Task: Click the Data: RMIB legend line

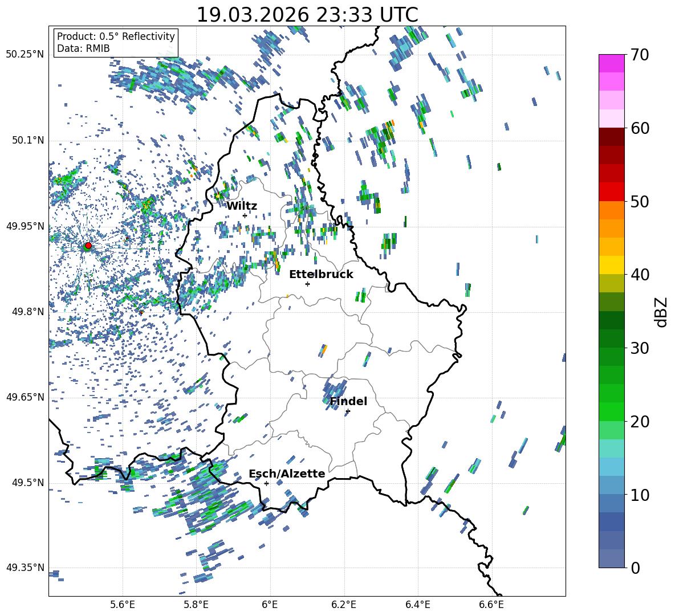Action: click(x=83, y=48)
